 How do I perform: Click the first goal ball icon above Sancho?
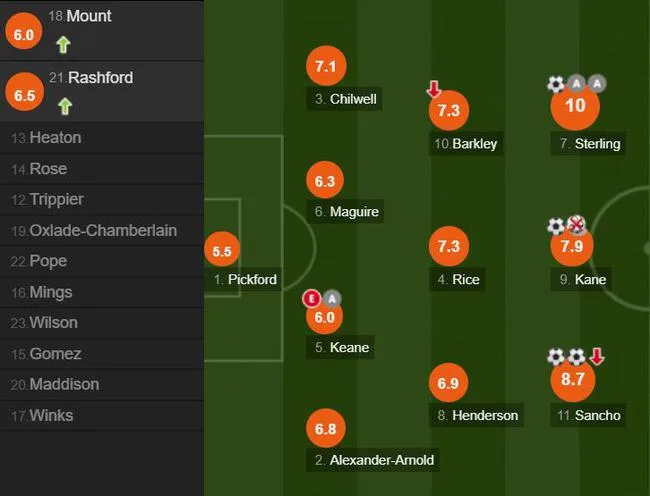pos(555,357)
